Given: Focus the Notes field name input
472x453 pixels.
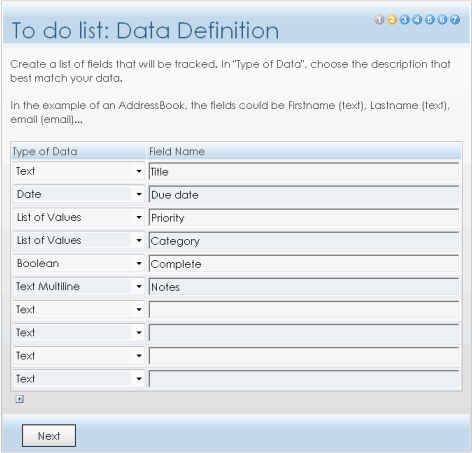Looking at the screenshot, I should pos(304,287).
